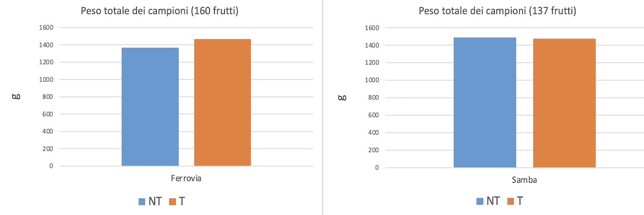Click the orange T legend swatch under Samba
Viewport: 644px width, 215px height.
point(510,202)
